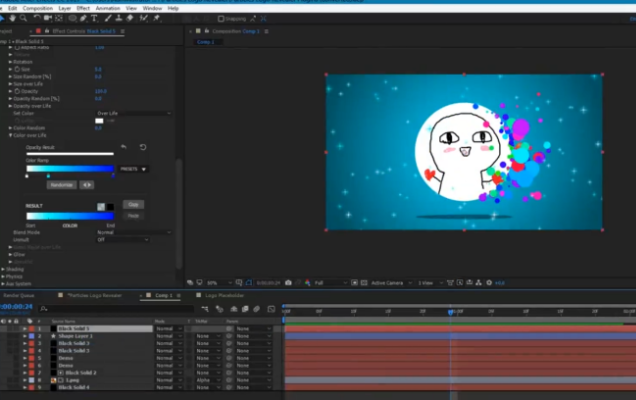Click the Randomize button
This screenshot has height=400, width=636.
coord(61,185)
